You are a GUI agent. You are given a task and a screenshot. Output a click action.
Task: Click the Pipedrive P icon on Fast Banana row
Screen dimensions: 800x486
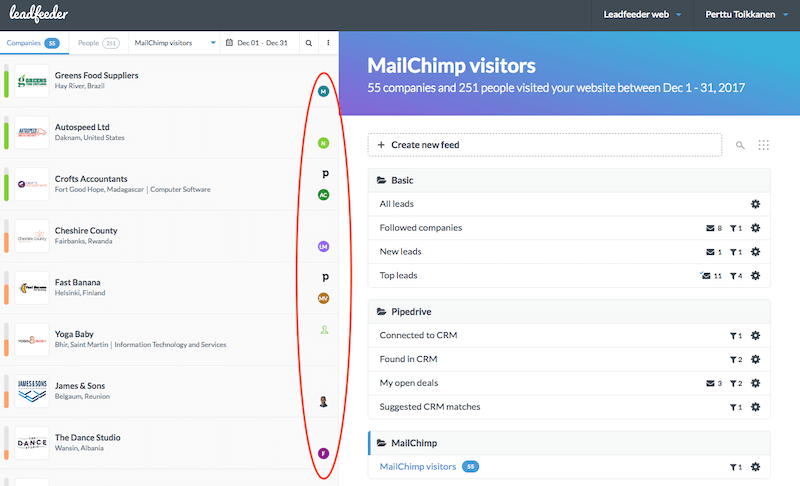(x=325, y=277)
